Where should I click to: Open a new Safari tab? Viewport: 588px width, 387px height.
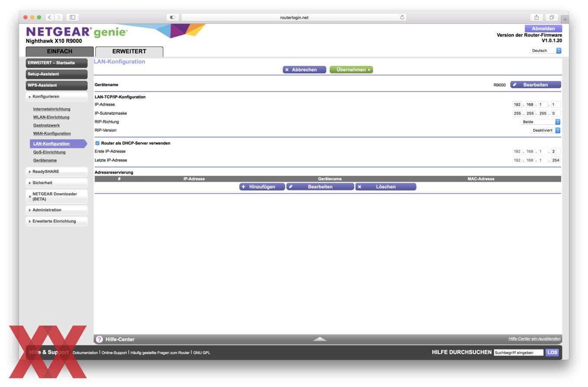pos(565,19)
